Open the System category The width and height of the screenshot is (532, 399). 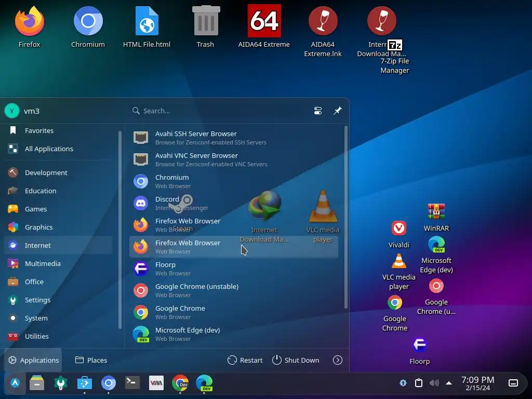58,318
